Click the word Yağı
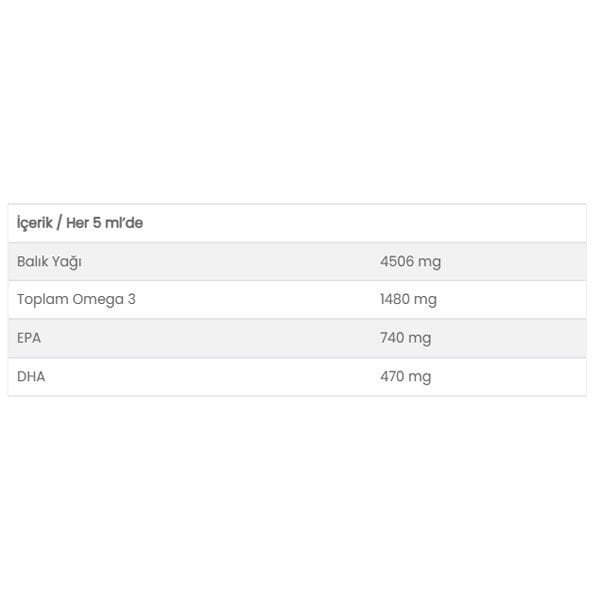Screen dimensions: 600x600 click(x=67, y=262)
